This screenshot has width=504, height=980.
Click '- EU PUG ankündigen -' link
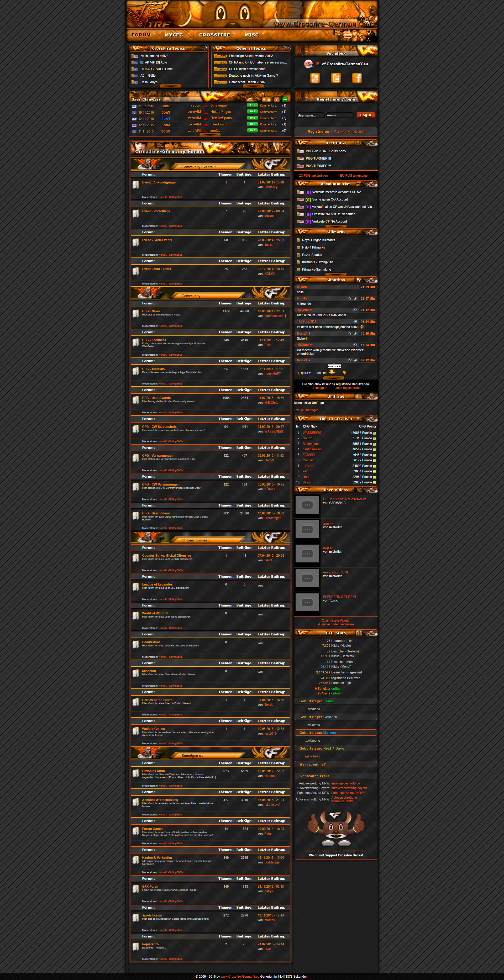(x=355, y=176)
